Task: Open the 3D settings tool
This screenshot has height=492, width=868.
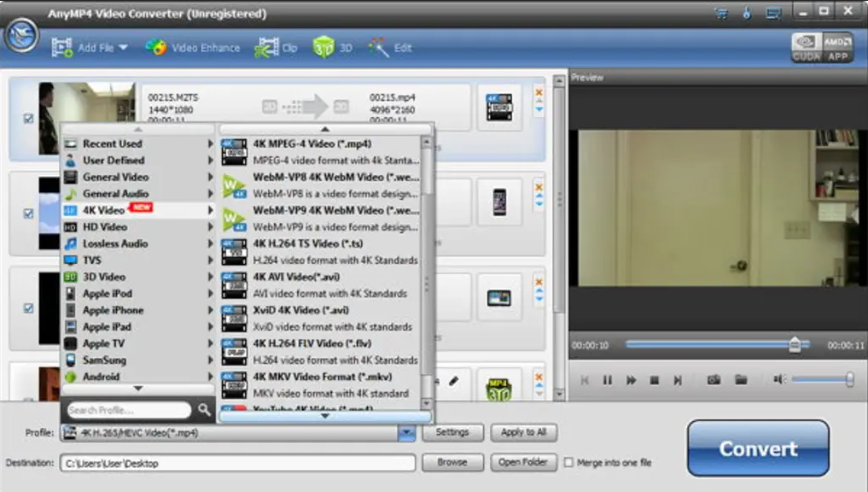Action: pyautogui.click(x=332, y=48)
